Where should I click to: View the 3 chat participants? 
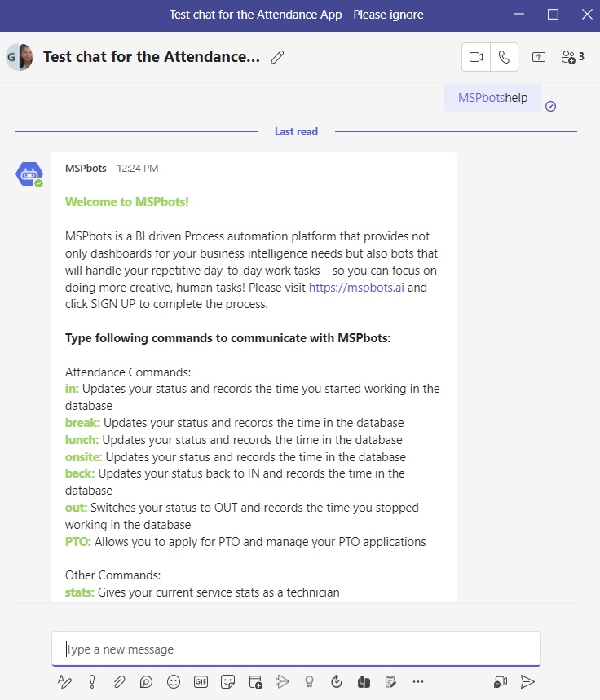pyautogui.click(x=571, y=57)
